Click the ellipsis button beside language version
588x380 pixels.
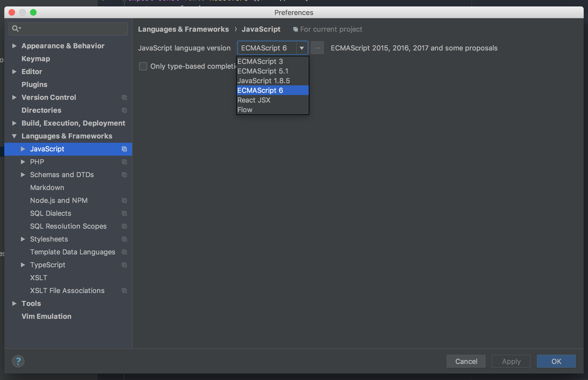[317, 48]
